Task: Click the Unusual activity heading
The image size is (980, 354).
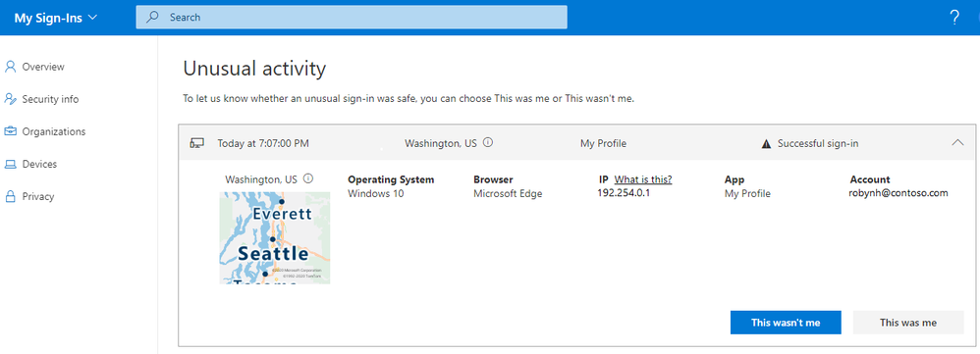Action: pos(254,69)
